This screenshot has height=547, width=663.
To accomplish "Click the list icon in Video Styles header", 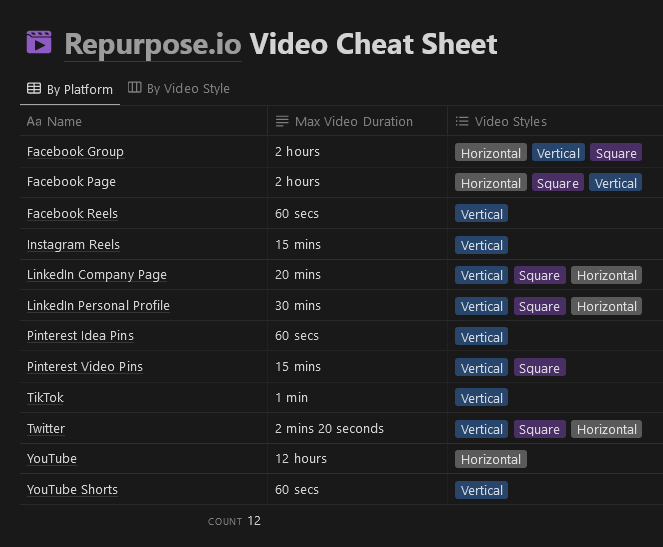I will click(x=462, y=121).
